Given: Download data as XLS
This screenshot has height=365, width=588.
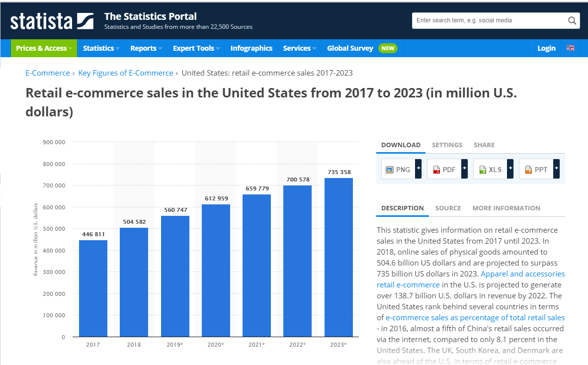Looking at the screenshot, I should click(x=490, y=169).
